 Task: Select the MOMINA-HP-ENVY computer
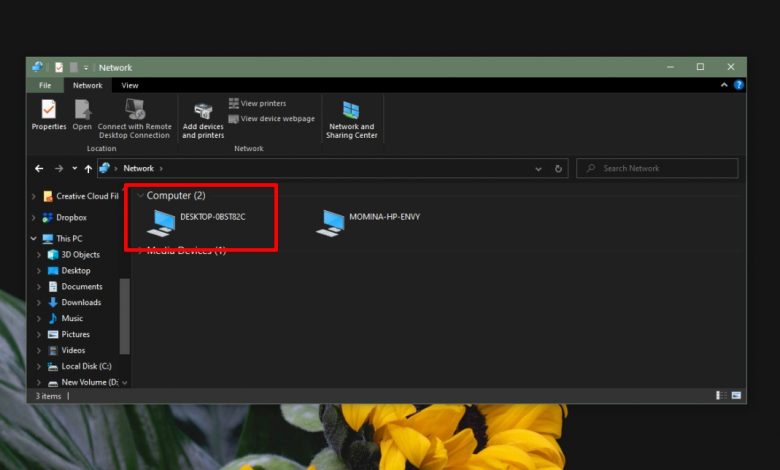368,222
